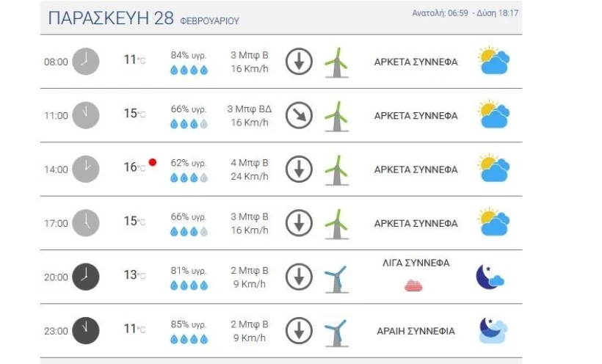Click the sun-and-cloud icon at 11:00
The height and width of the screenshot is (364, 602).
[494, 114]
